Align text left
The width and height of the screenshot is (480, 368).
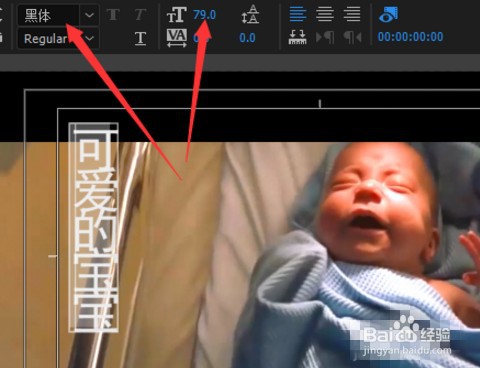click(x=298, y=14)
